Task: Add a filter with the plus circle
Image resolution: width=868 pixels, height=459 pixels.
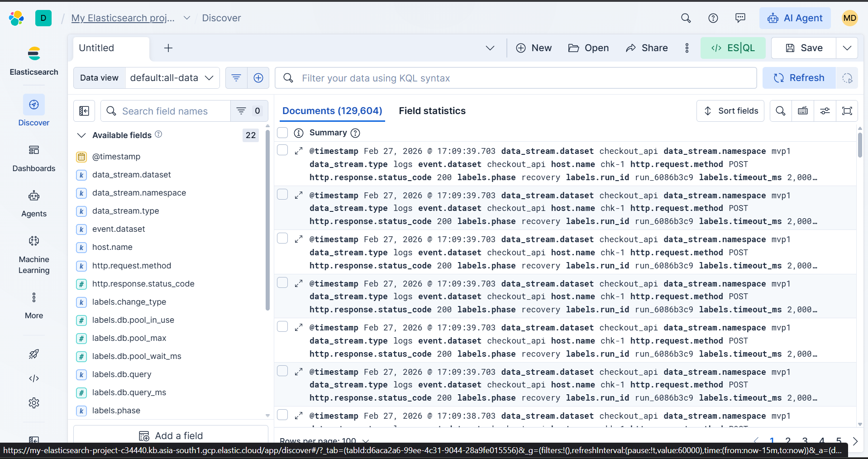Action: click(258, 78)
